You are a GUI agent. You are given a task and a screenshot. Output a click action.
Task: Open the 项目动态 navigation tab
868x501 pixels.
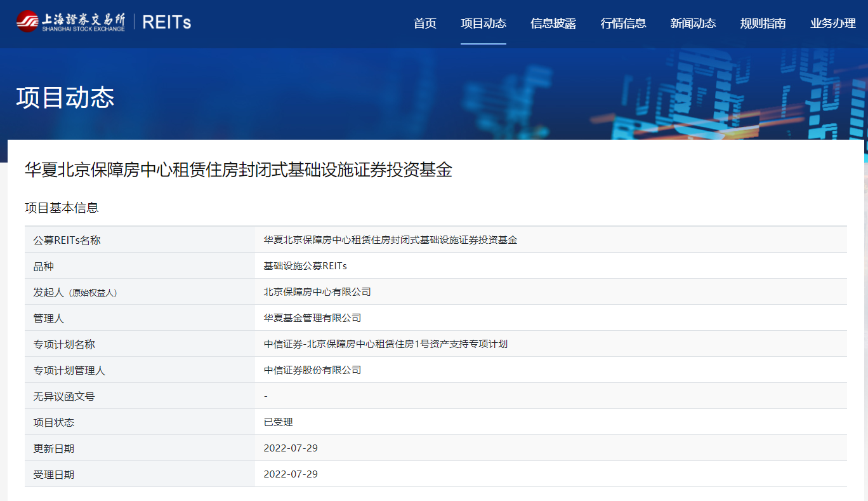[483, 23]
